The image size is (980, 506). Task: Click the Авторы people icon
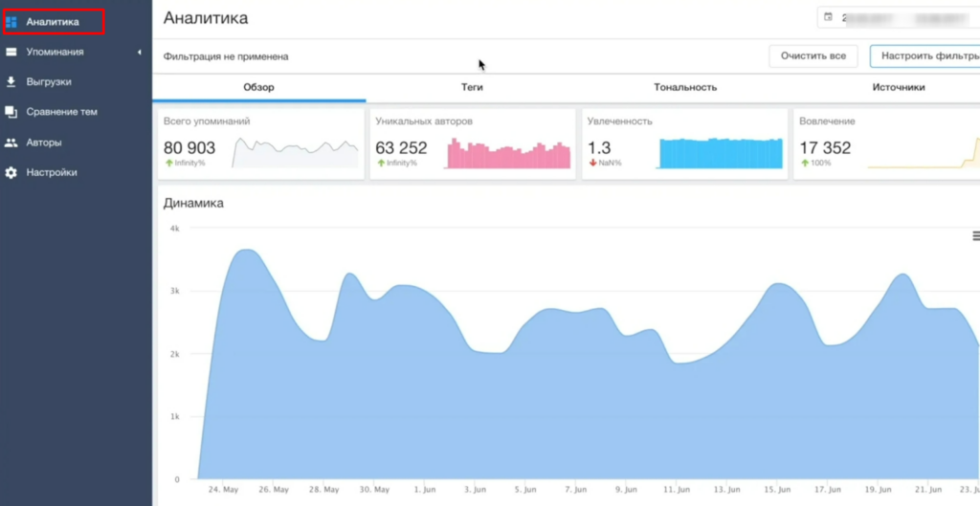(11, 143)
